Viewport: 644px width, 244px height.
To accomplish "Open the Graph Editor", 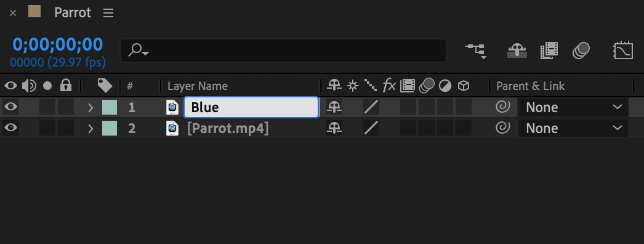I will tap(623, 51).
